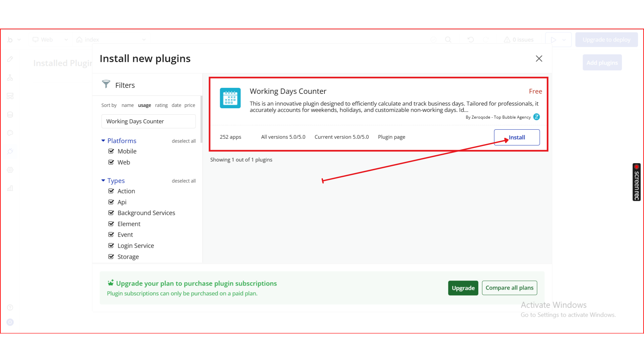
Task: Click the Filters funnel icon
Action: (106, 84)
